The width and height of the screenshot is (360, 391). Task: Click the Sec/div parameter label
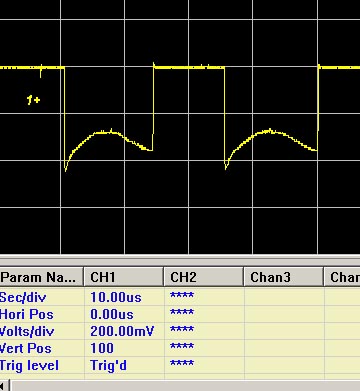(23, 297)
